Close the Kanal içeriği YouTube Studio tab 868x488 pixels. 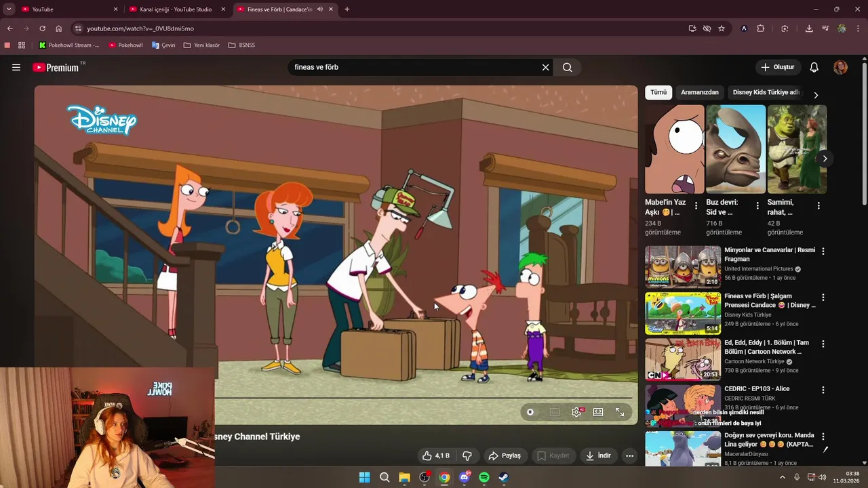pyautogui.click(x=223, y=9)
